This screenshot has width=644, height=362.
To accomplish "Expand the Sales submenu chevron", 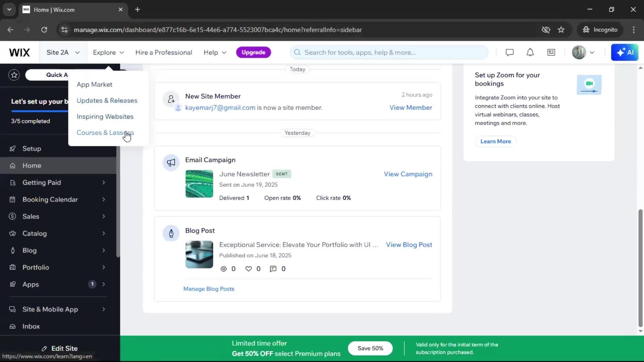I will tap(104, 217).
